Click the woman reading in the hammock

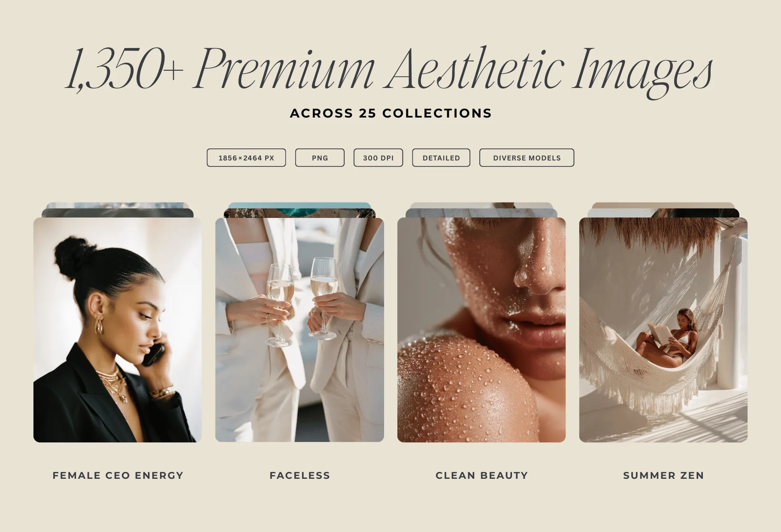tap(667, 339)
